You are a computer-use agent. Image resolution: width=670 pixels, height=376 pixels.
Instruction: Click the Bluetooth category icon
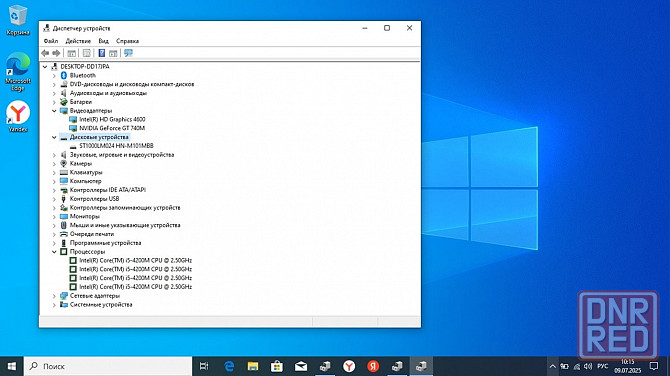point(64,75)
